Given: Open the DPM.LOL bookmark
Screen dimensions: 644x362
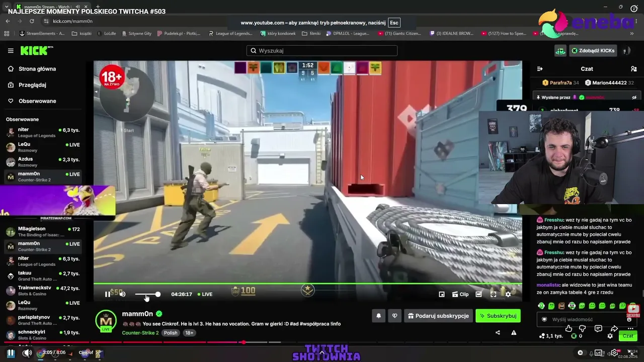Looking at the screenshot, I should [348, 34].
